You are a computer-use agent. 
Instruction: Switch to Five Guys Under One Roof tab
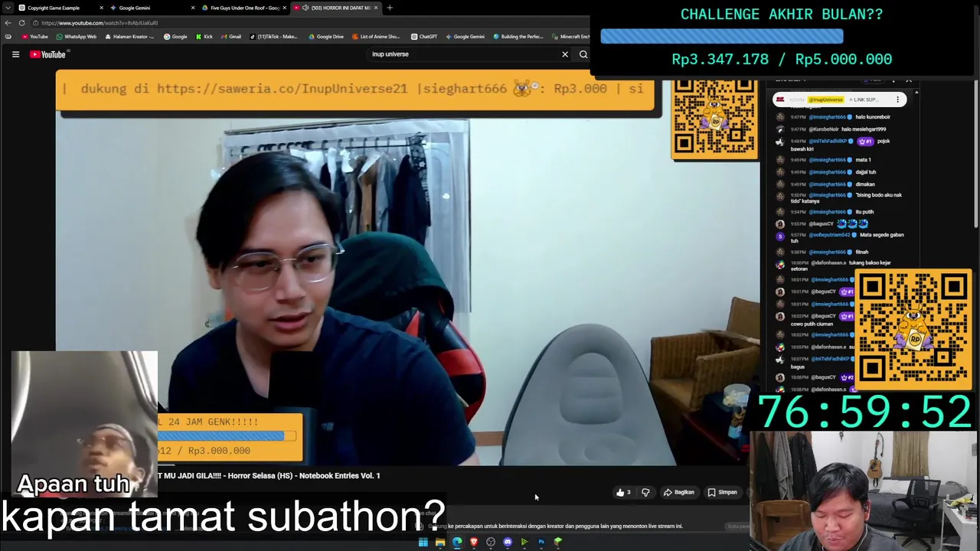click(245, 8)
